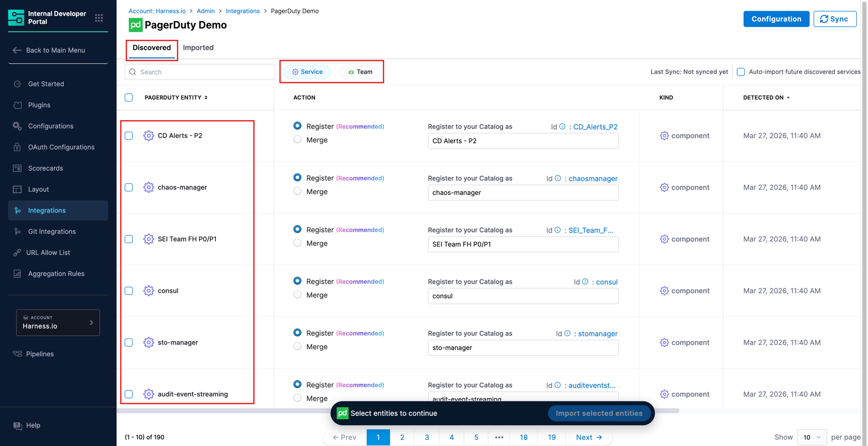The width and height of the screenshot is (868, 446).
Task: Open the per page count dropdown
Action: click(x=811, y=437)
